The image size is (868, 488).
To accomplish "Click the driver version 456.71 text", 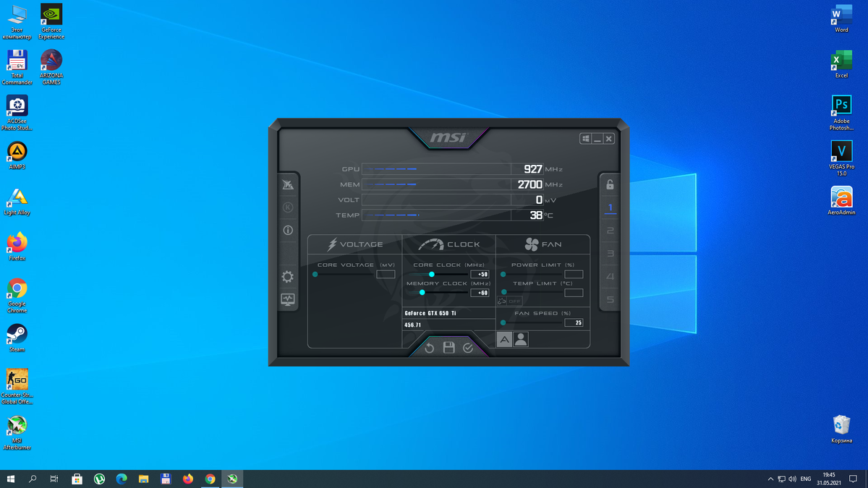I will (413, 325).
